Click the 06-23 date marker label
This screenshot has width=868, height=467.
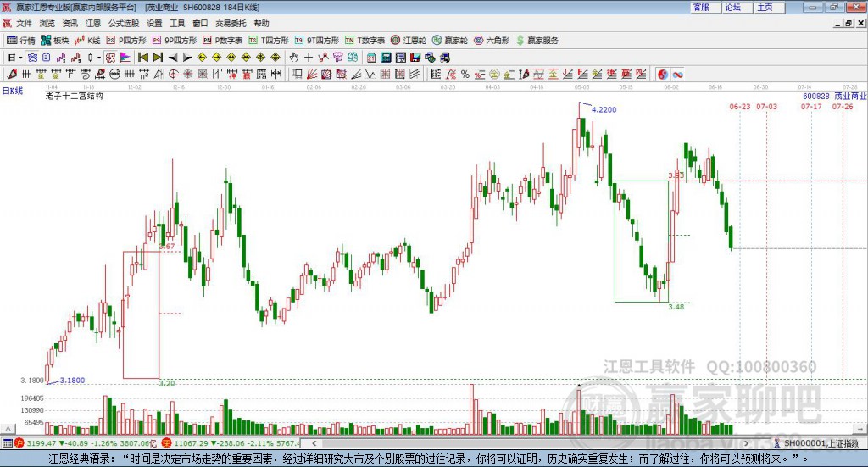click(x=739, y=107)
